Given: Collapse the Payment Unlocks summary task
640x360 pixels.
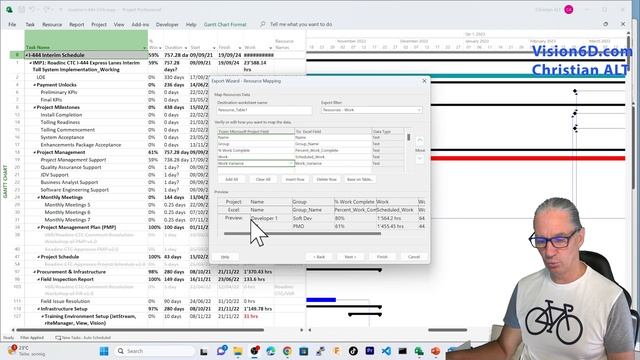Looking at the screenshot, I should [x=35, y=85].
